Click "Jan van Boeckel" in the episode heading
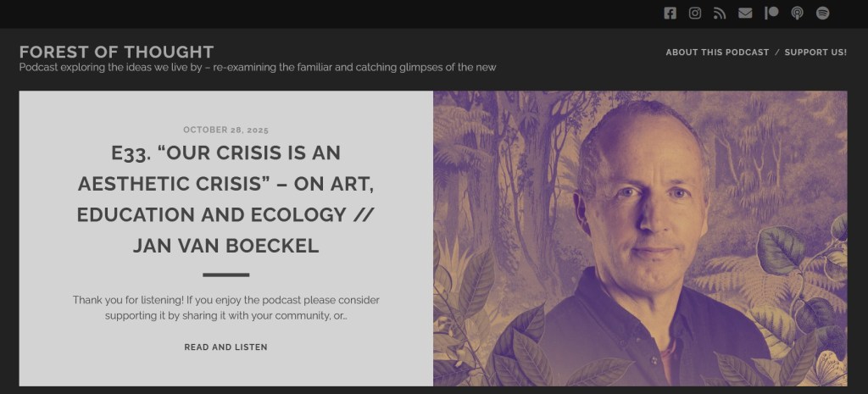Image resolution: width=868 pixels, height=394 pixels. tap(225, 247)
